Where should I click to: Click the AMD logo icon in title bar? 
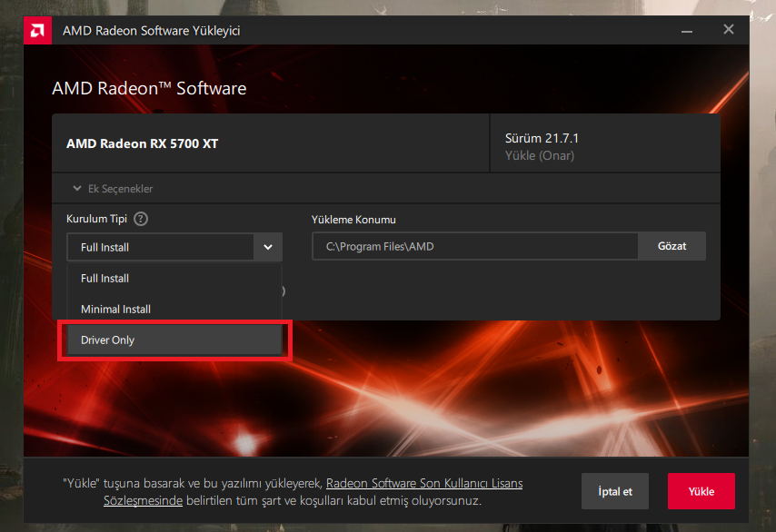(37, 30)
